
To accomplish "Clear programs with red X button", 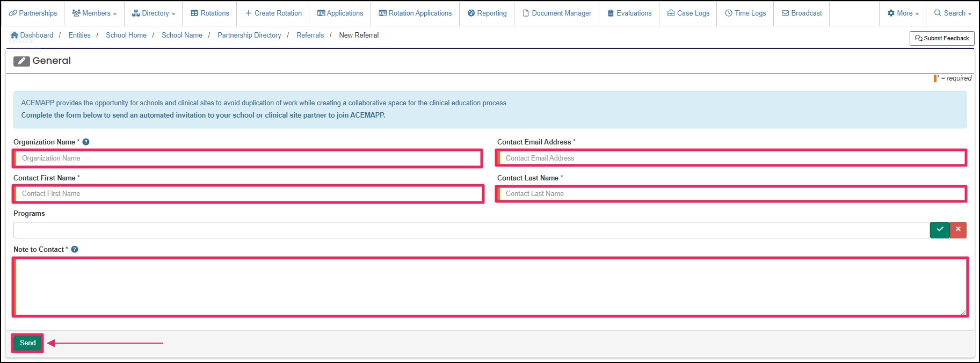I will pyautogui.click(x=958, y=230).
